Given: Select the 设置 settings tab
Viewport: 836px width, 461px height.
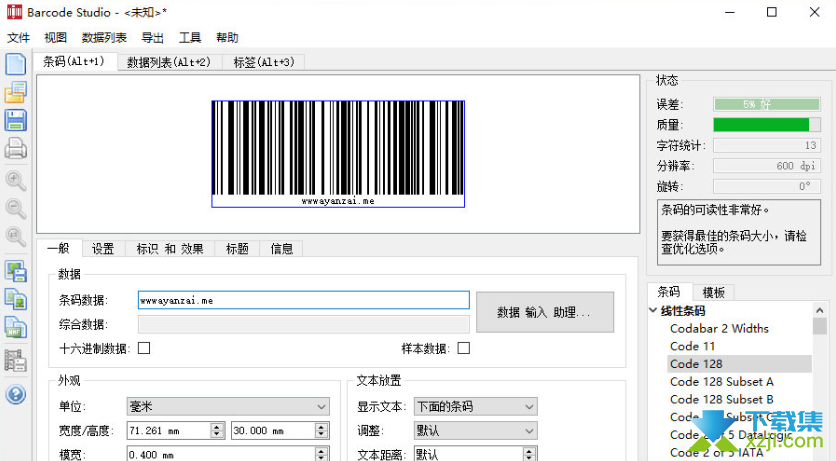Looking at the screenshot, I should (103, 249).
